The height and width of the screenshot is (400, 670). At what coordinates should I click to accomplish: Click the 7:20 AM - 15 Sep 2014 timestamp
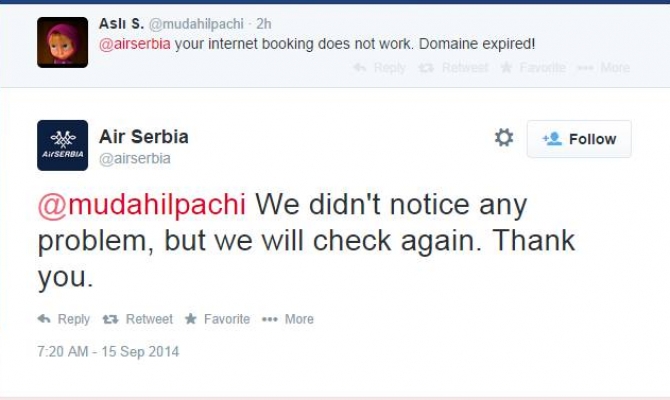[108, 352]
